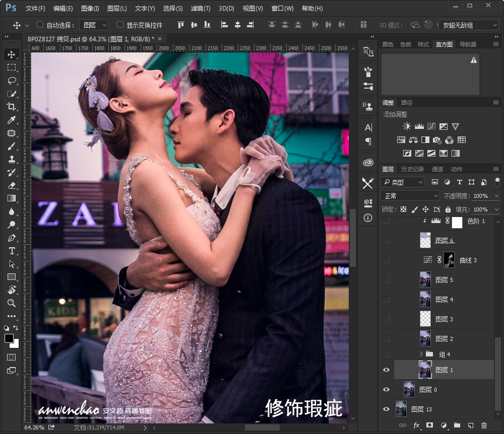Screen dimensions: 504x434
Task: Enable the 显示变换控件 checkbox
Action: [120, 24]
